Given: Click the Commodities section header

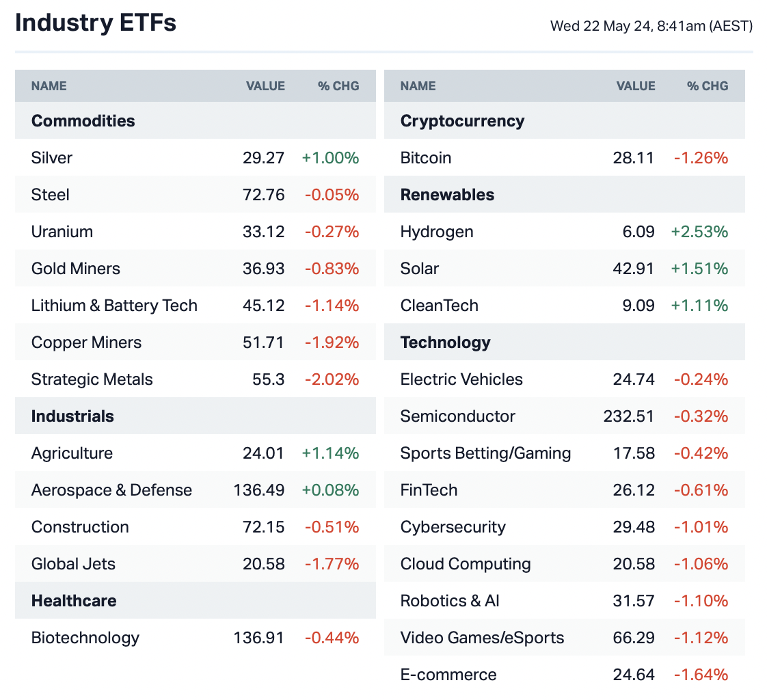Looking at the screenshot, I should [x=83, y=121].
